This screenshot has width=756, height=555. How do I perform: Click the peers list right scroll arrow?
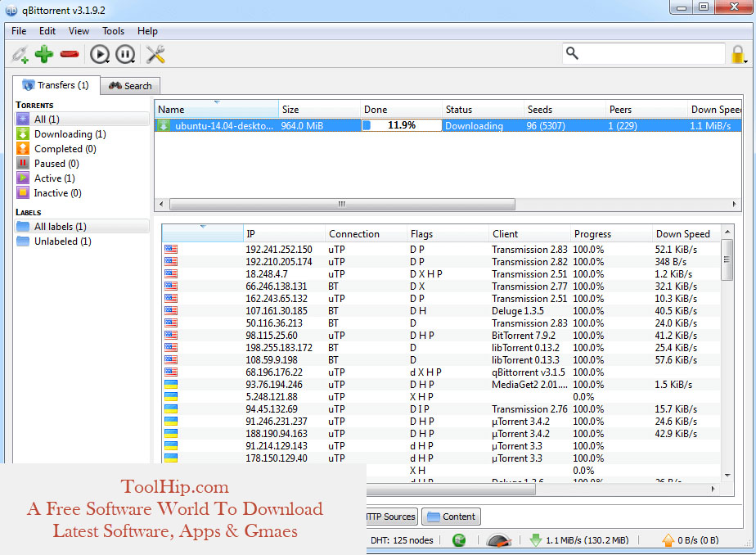pyautogui.click(x=713, y=489)
